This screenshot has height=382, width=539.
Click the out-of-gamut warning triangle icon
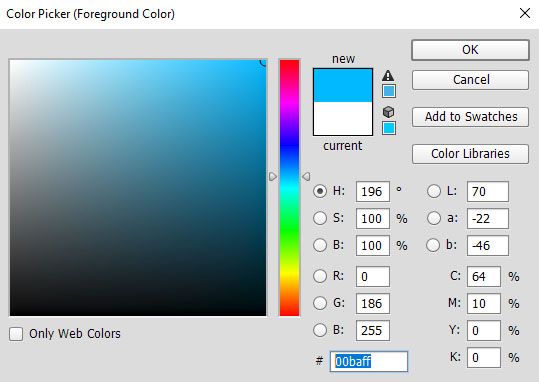click(388, 75)
